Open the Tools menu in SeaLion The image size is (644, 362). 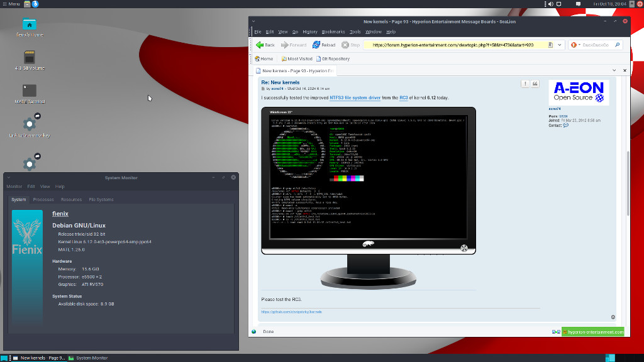tap(355, 31)
